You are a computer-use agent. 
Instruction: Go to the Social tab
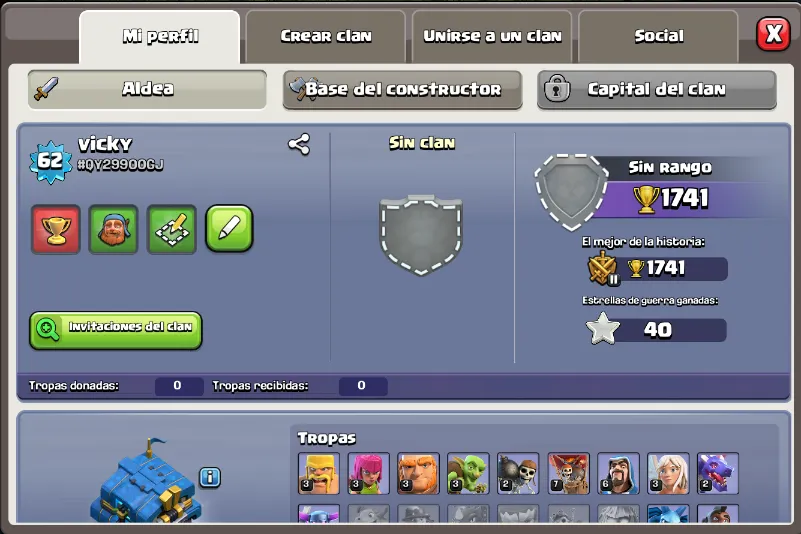[x=658, y=36]
